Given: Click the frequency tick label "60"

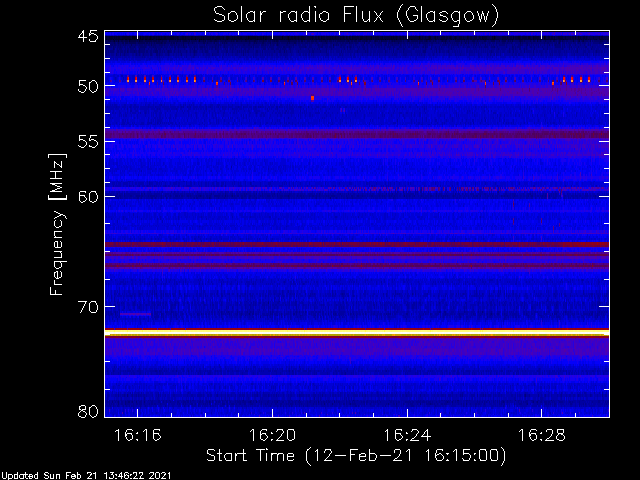Looking at the screenshot, I should [88, 197].
